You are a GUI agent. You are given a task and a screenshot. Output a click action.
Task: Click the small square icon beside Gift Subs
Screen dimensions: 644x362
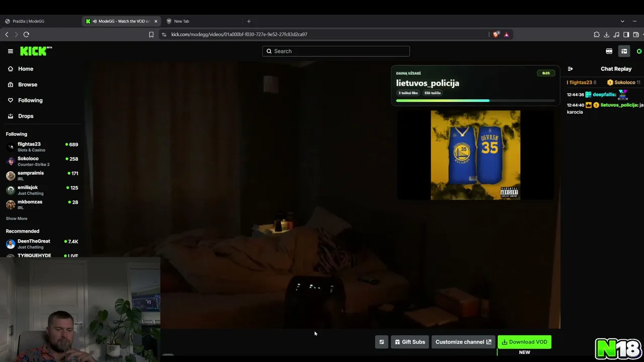pyautogui.click(x=381, y=342)
